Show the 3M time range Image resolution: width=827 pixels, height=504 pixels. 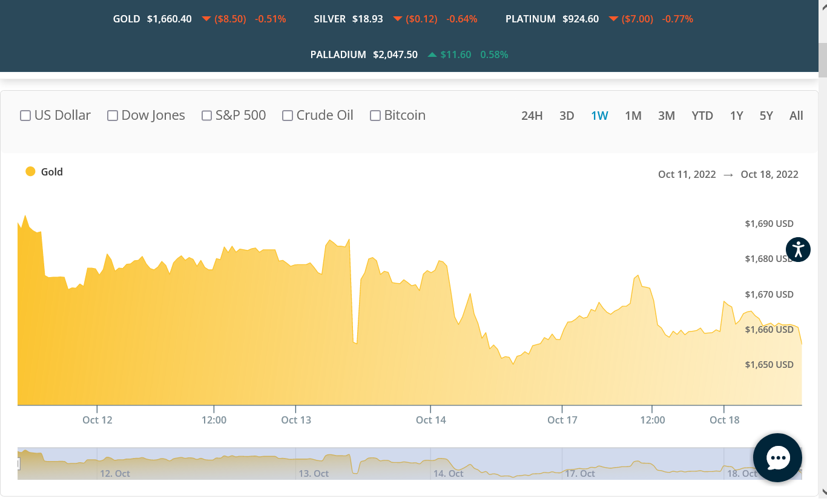667,116
